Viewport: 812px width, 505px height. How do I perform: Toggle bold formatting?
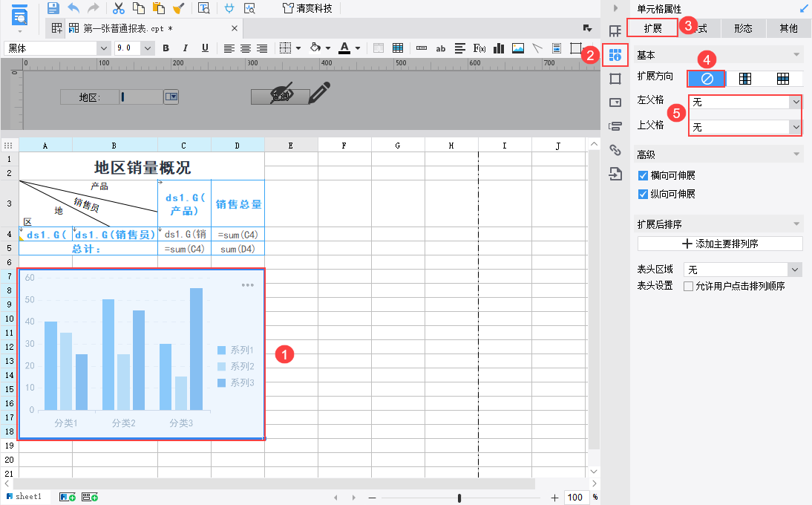tap(166, 48)
